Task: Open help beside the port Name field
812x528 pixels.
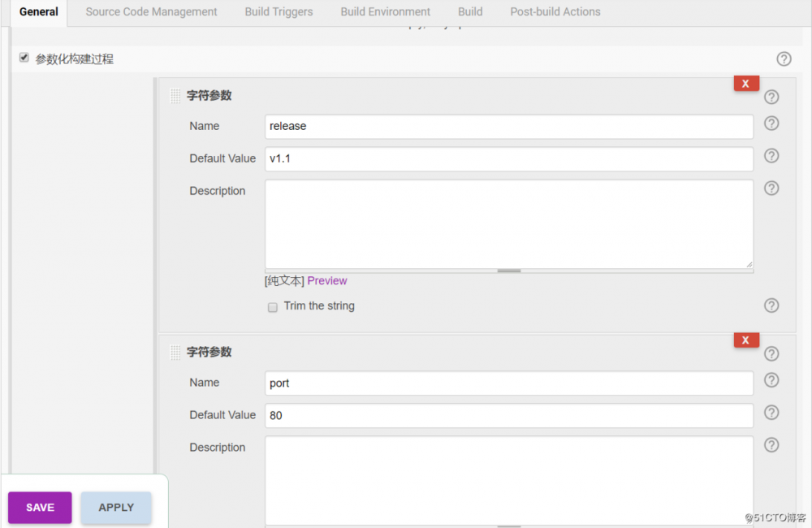Action: (771, 380)
